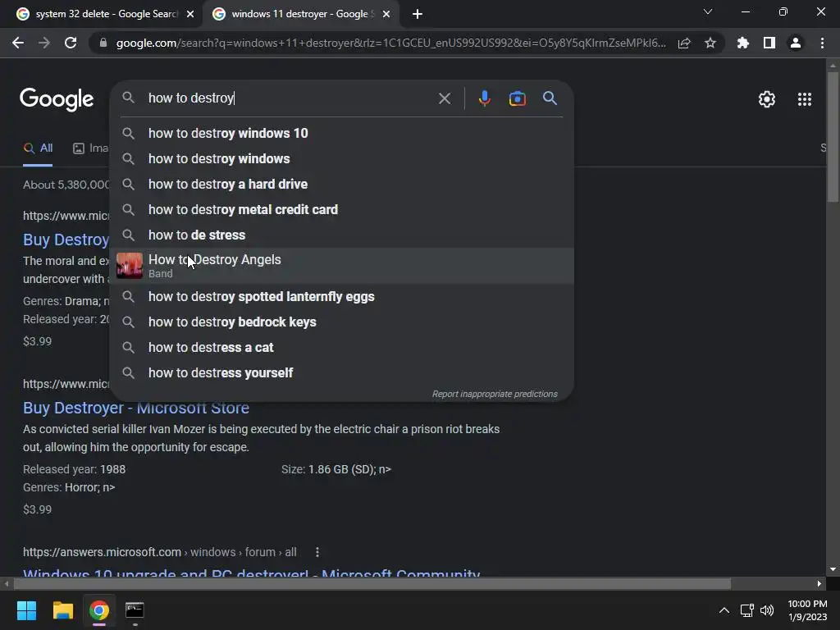The height and width of the screenshot is (630, 840).
Task: Open the Chrome profile avatar
Action: (x=796, y=43)
